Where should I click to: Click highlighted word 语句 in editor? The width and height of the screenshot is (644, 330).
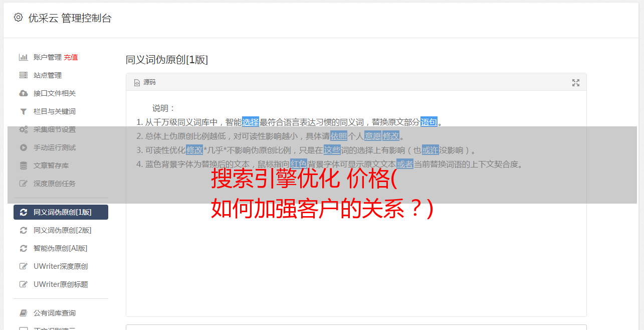[429, 122]
